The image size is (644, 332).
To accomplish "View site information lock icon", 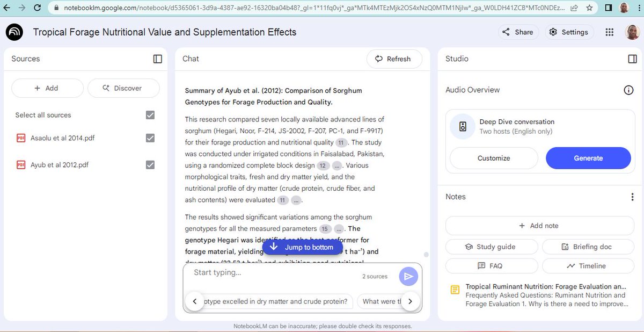I will tap(57, 8).
